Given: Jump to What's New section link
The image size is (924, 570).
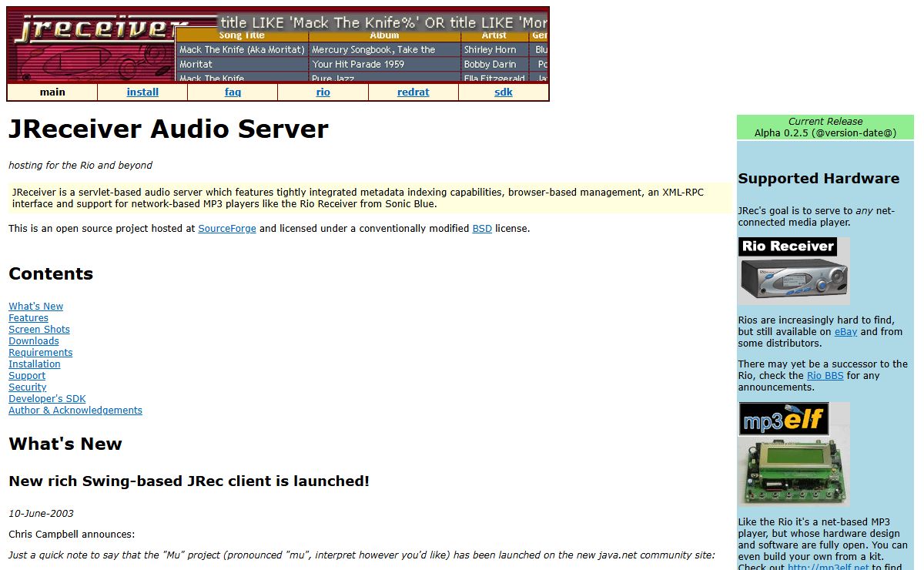Looking at the screenshot, I should 36,307.
